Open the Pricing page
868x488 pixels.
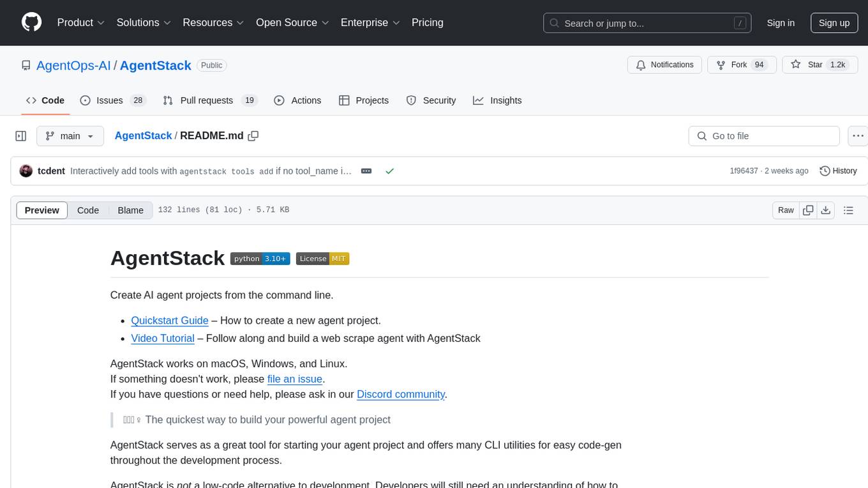(428, 22)
